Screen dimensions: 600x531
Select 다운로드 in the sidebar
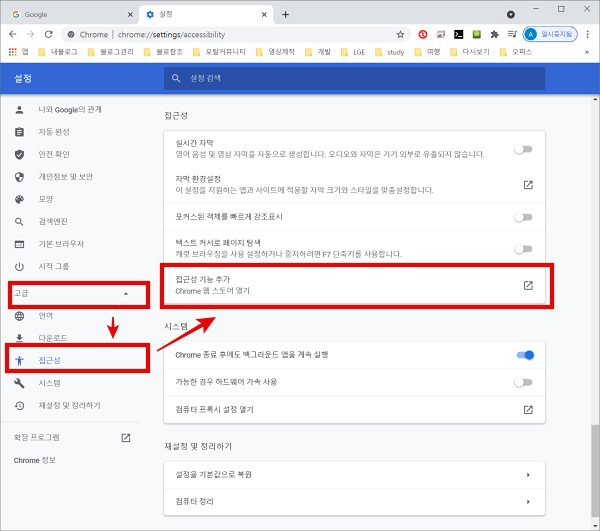[53, 338]
